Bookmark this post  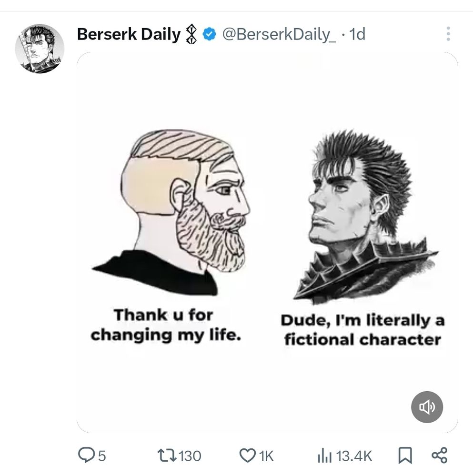(x=405, y=456)
